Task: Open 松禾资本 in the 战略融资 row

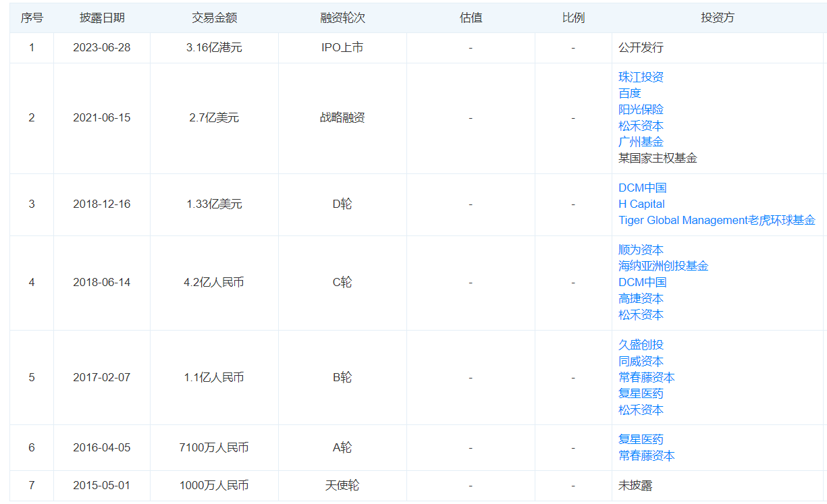Action: point(641,125)
